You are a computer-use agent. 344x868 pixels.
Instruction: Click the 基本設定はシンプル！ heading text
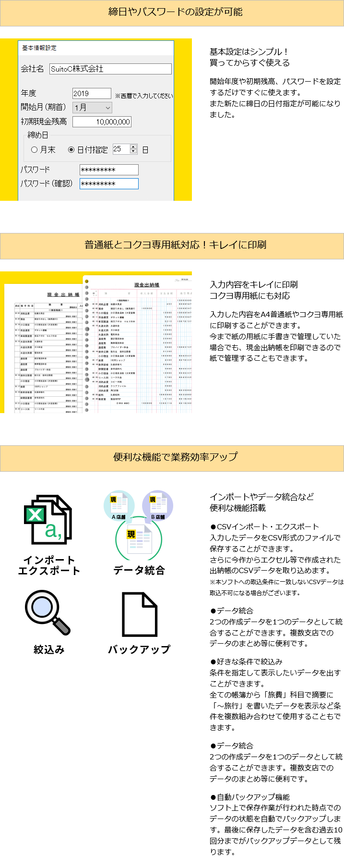(249, 52)
